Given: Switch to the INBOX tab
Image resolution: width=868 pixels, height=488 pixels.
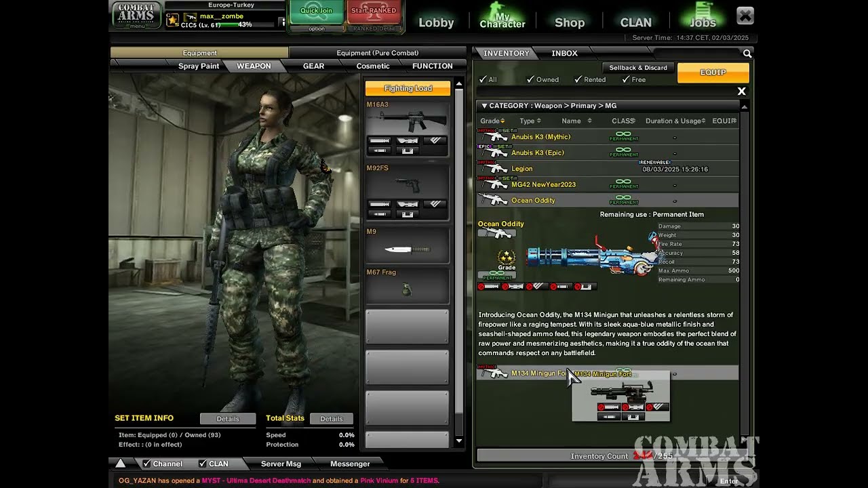Looking at the screenshot, I should coord(564,53).
